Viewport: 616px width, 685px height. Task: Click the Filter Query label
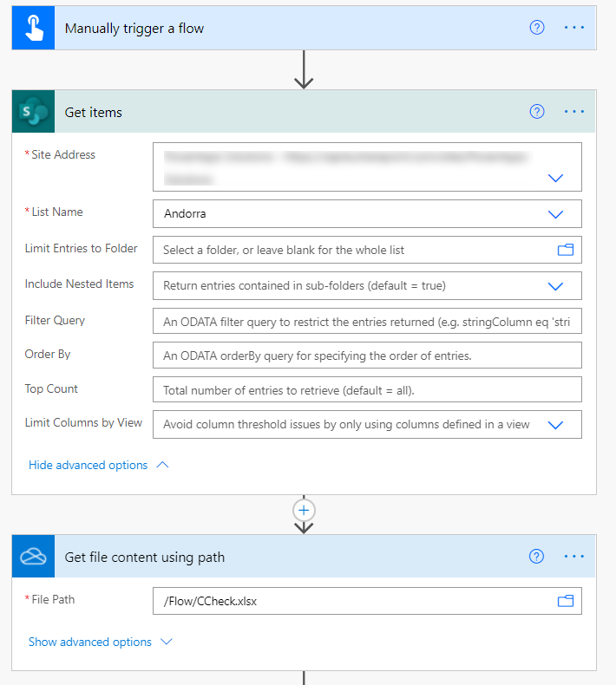point(55,320)
